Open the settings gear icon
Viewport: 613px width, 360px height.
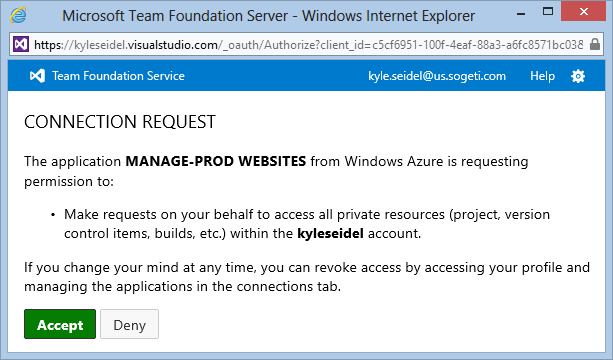click(x=578, y=76)
